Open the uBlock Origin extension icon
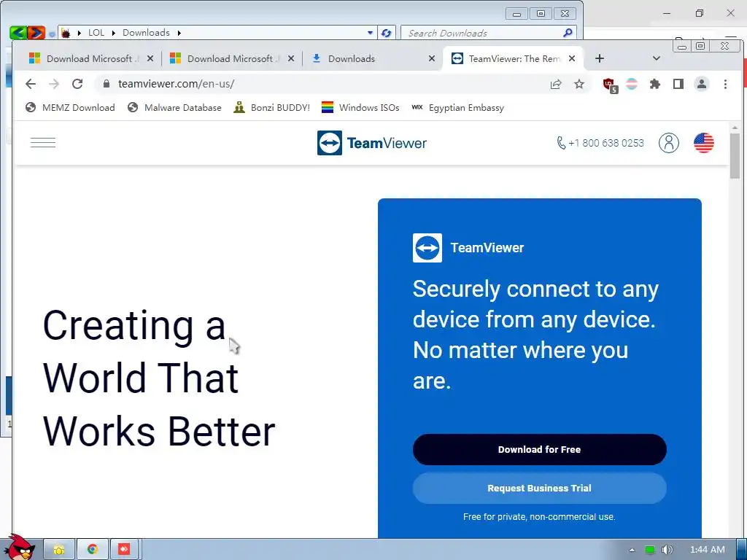The width and height of the screenshot is (747, 560). tap(610, 85)
